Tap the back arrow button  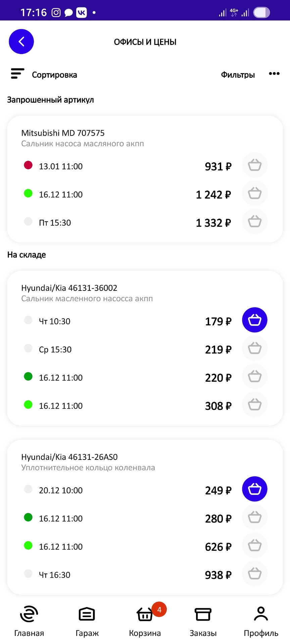(21, 42)
